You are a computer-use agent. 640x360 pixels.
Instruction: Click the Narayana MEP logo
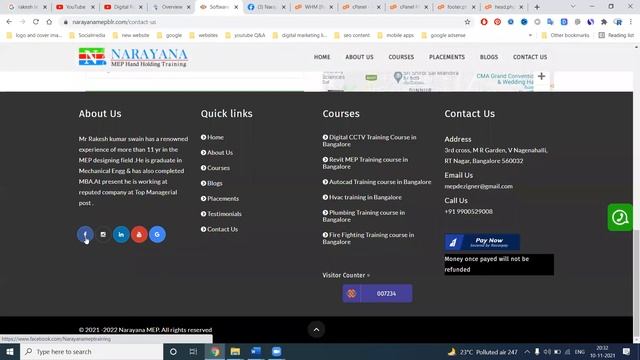(133, 57)
